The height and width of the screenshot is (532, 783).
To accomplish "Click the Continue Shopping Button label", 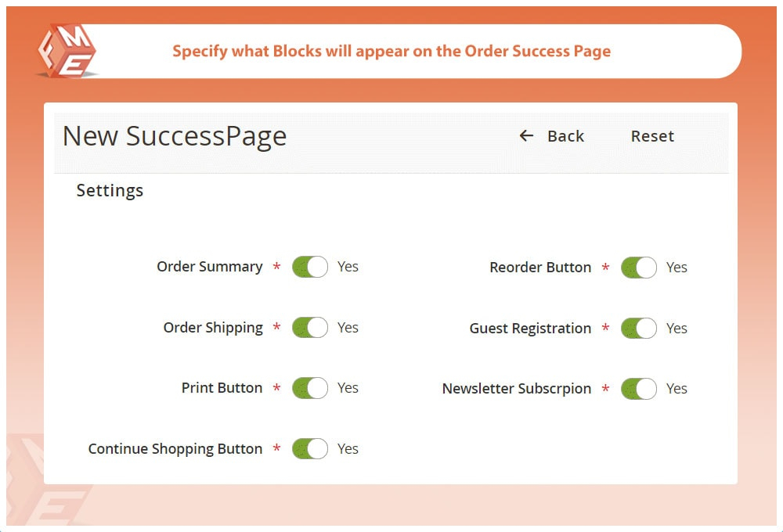I will point(175,449).
